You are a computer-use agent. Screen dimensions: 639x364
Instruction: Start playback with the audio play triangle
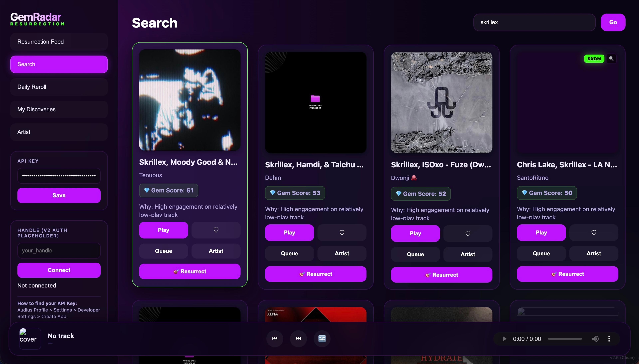tap(504, 339)
